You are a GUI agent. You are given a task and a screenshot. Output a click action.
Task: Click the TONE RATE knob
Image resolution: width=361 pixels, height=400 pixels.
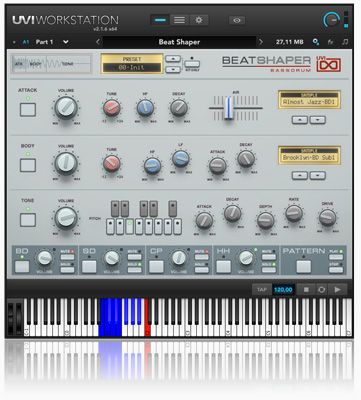[x=294, y=213]
